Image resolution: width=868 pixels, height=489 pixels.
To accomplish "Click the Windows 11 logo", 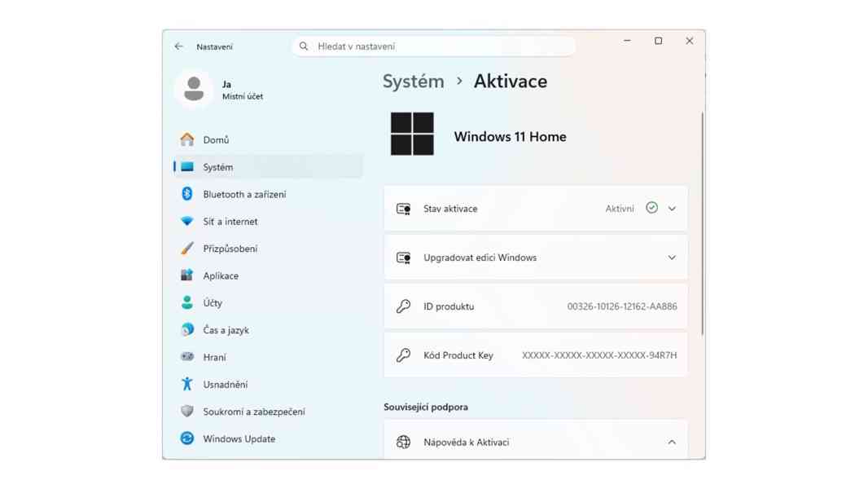I will click(412, 134).
